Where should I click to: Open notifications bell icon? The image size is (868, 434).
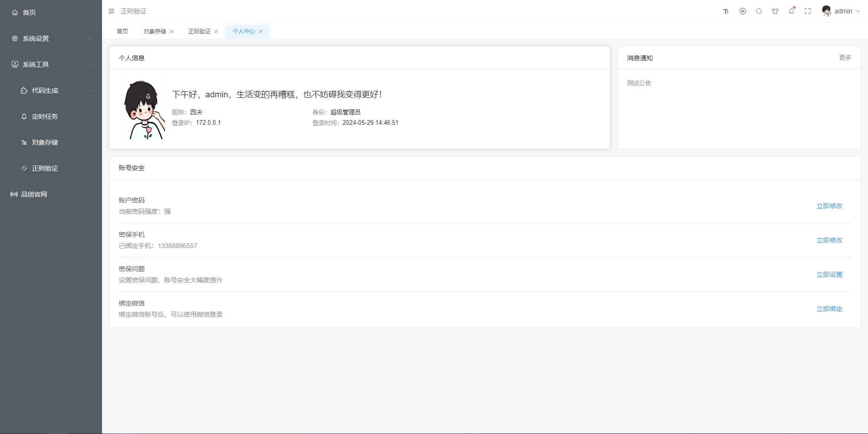[x=791, y=12]
